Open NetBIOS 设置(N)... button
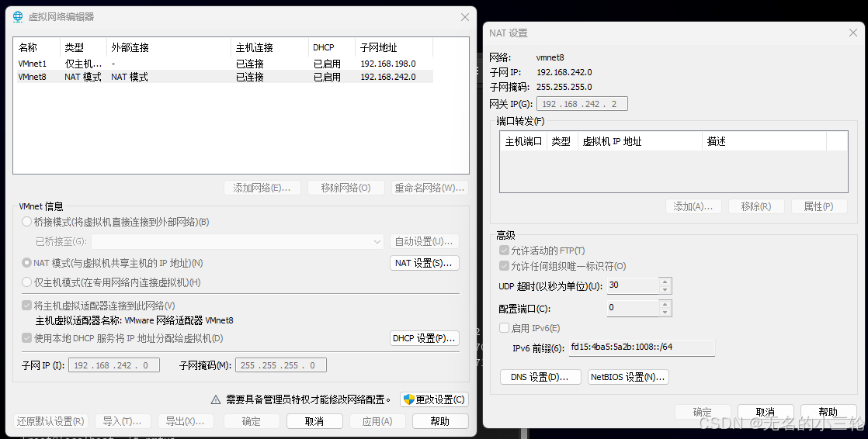This screenshot has height=439, width=868. coord(628,377)
